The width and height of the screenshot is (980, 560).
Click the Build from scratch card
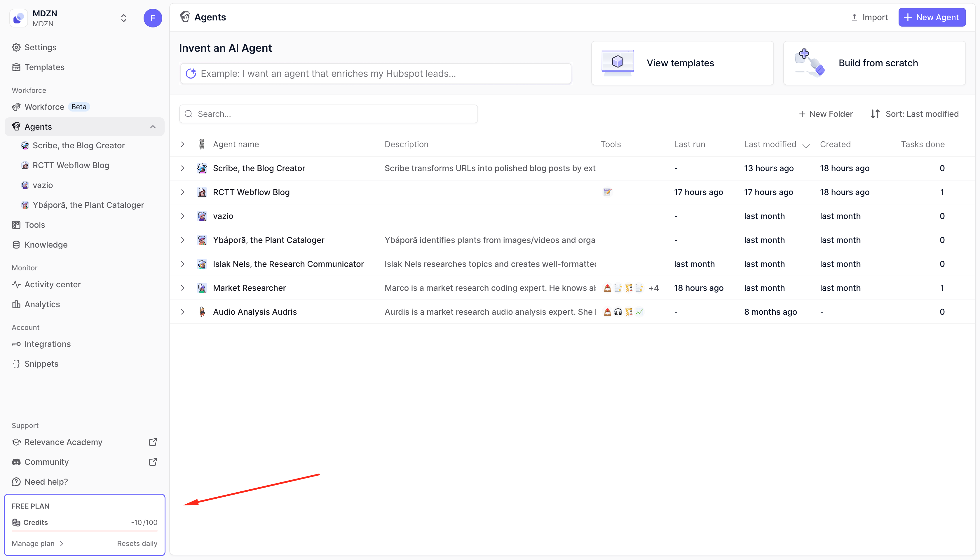point(874,63)
